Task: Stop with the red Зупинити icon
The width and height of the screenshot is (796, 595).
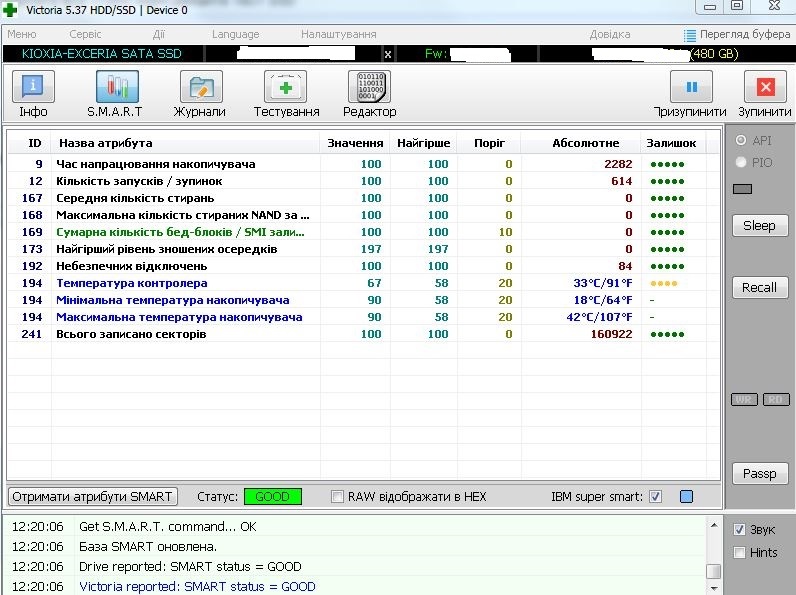Action: coord(765,87)
